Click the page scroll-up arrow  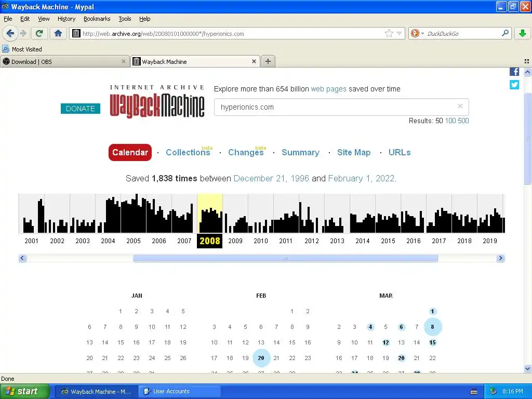527,72
